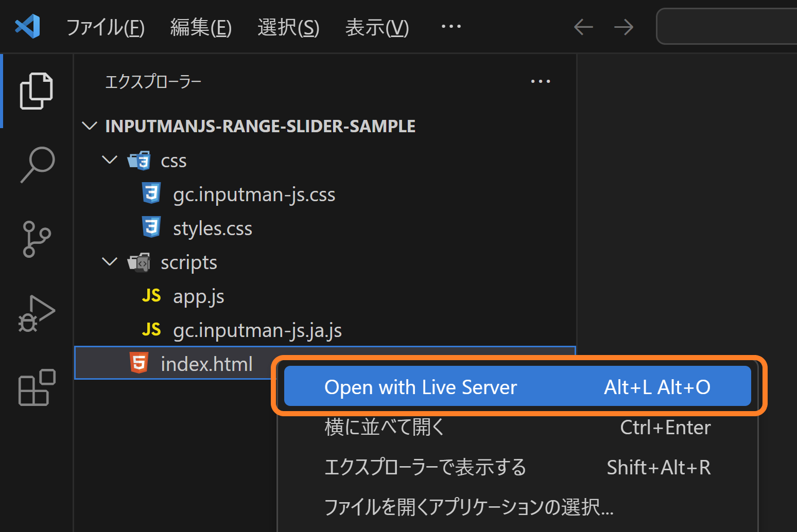Select gc.inputman-js.ja.js file name
Viewport: 797px width, 532px height.
pos(257,330)
